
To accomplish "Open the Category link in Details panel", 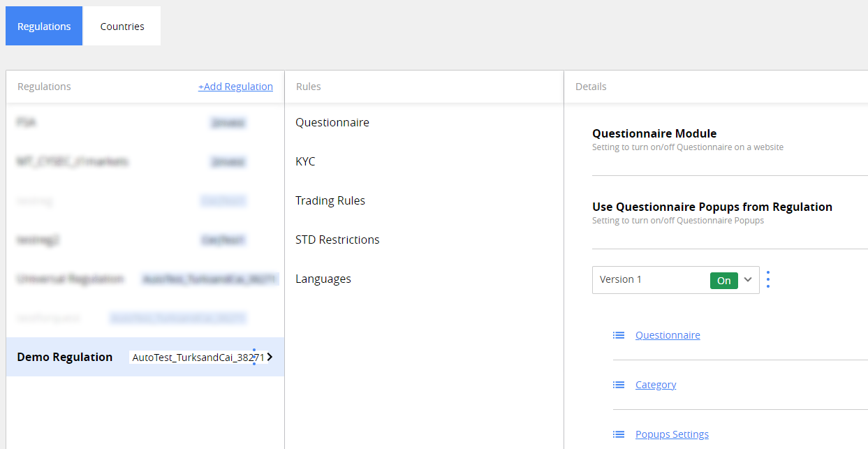I will click(x=655, y=384).
